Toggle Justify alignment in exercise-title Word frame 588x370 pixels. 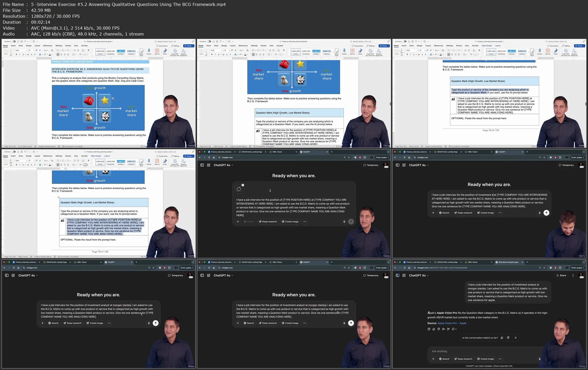click(x=68, y=55)
